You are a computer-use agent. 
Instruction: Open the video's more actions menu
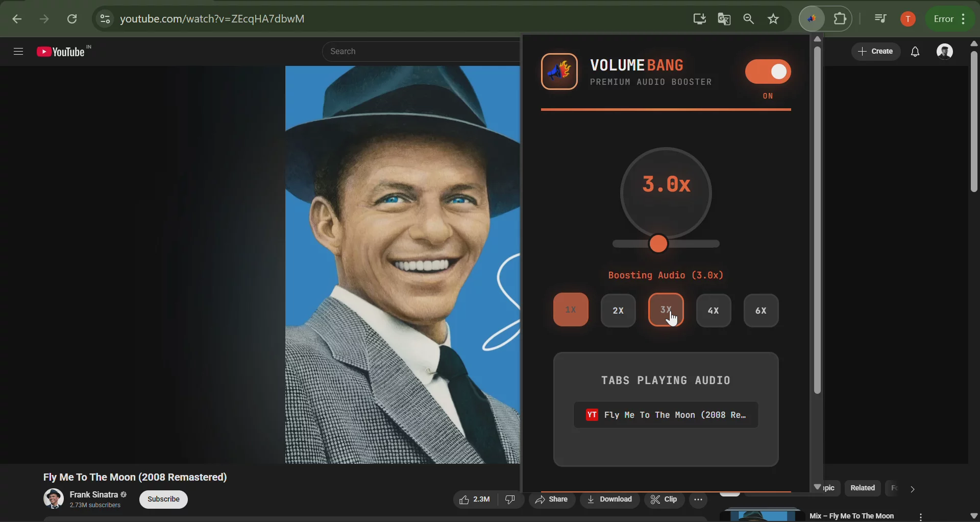coord(699,500)
